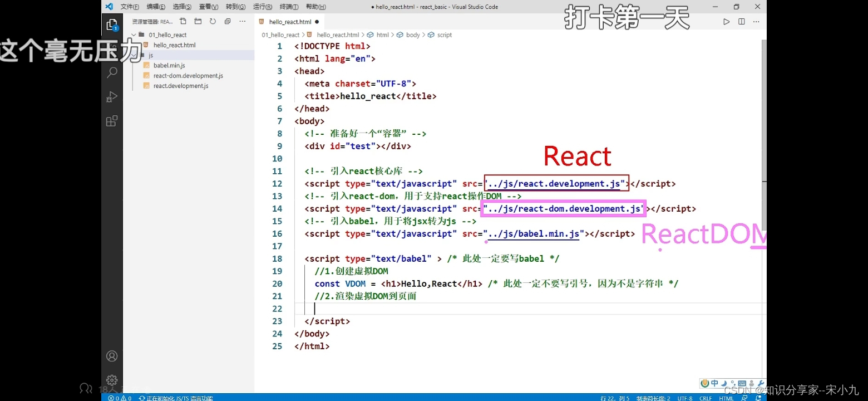Change the CRLF line ending setting
Image resolution: width=868 pixels, height=401 pixels.
(x=706, y=398)
